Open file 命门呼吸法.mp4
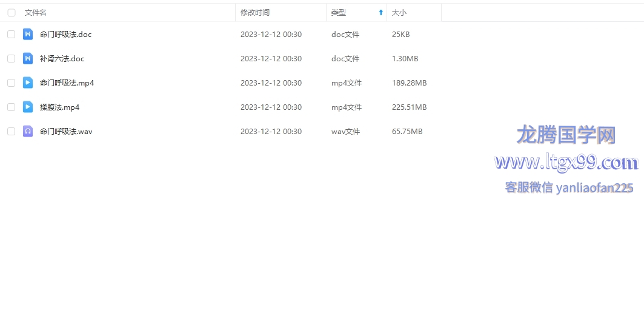The image size is (644, 324). (x=67, y=83)
